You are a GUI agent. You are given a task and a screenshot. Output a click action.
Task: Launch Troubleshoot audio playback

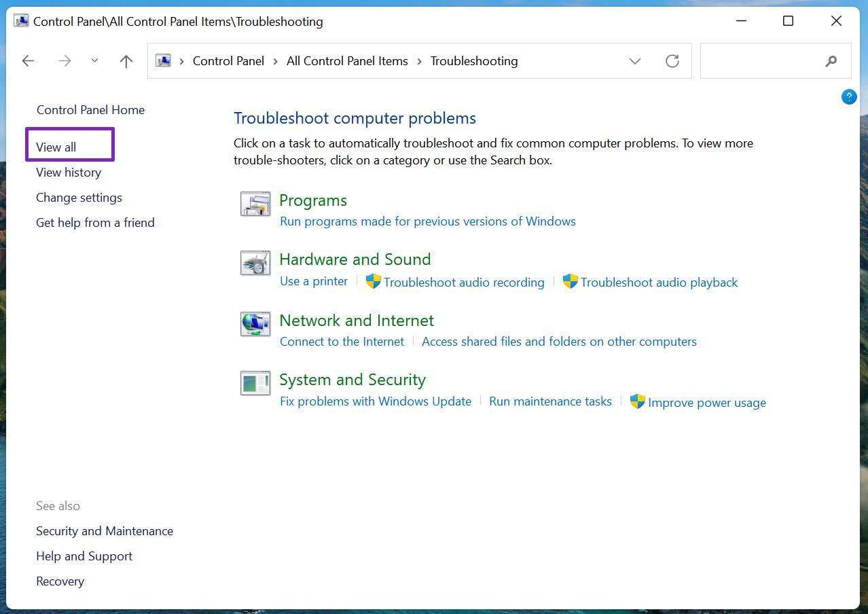(658, 283)
